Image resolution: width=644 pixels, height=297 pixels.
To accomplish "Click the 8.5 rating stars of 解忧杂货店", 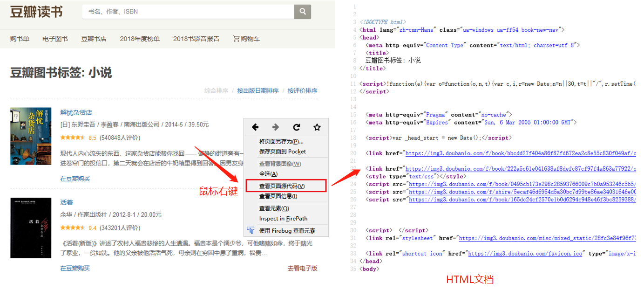I will (x=73, y=138).
